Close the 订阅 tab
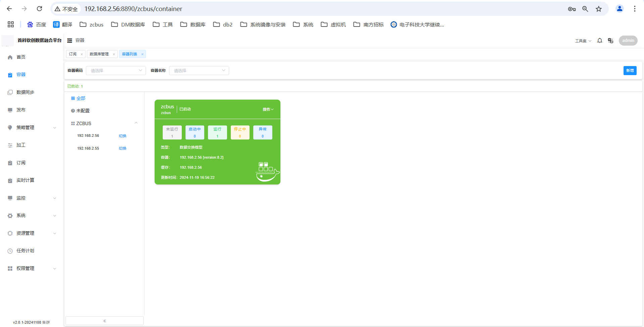 [82, 54]
